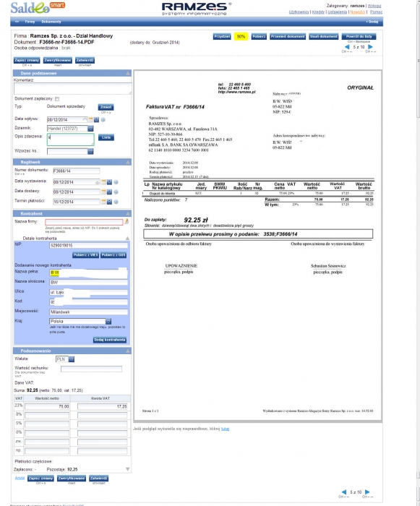Click the Wartość rachunku input field
The height and width of the screenshot is (506, 420).
pos(91,369)
